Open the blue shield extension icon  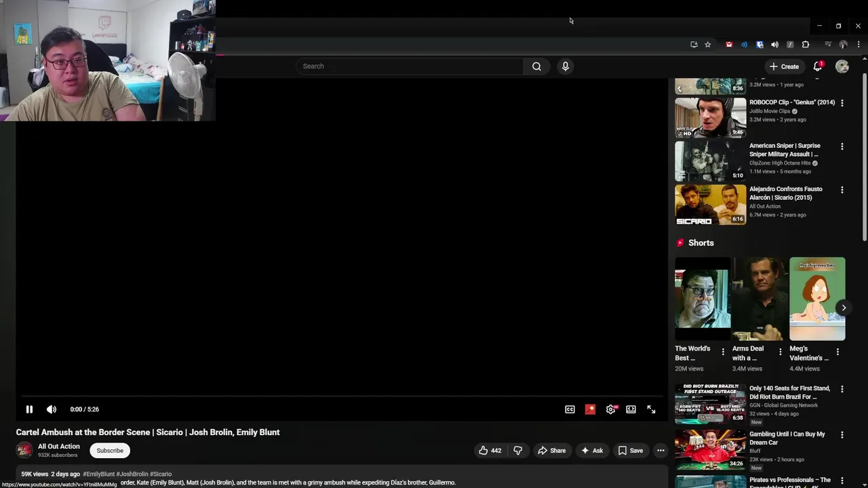pyautogui.click(x=759, y=45)
